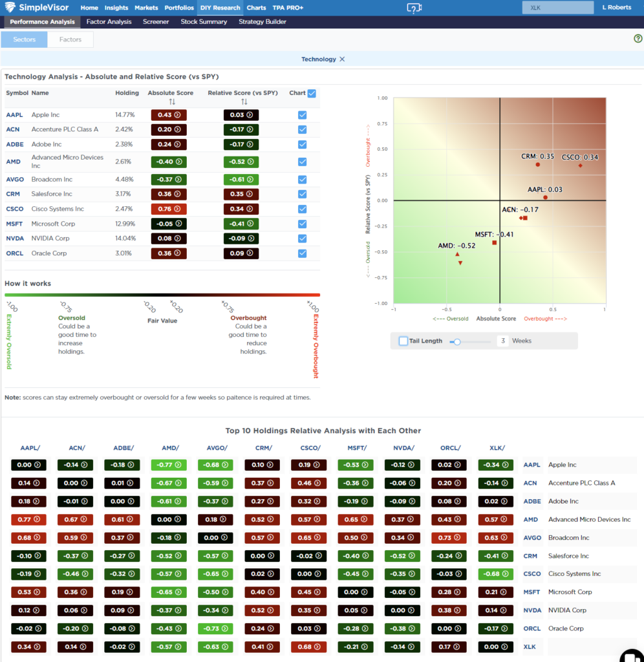This screenshot has width=644, height=662.
Task: Open the help question-mark icon in the top bar
Action: point(414,8)
